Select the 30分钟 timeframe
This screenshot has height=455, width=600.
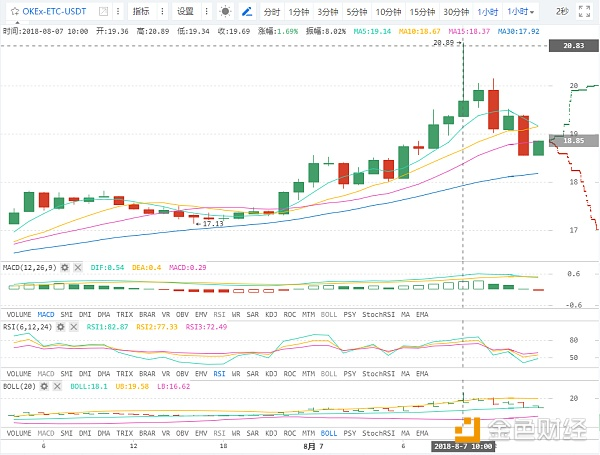pos(456,12)
